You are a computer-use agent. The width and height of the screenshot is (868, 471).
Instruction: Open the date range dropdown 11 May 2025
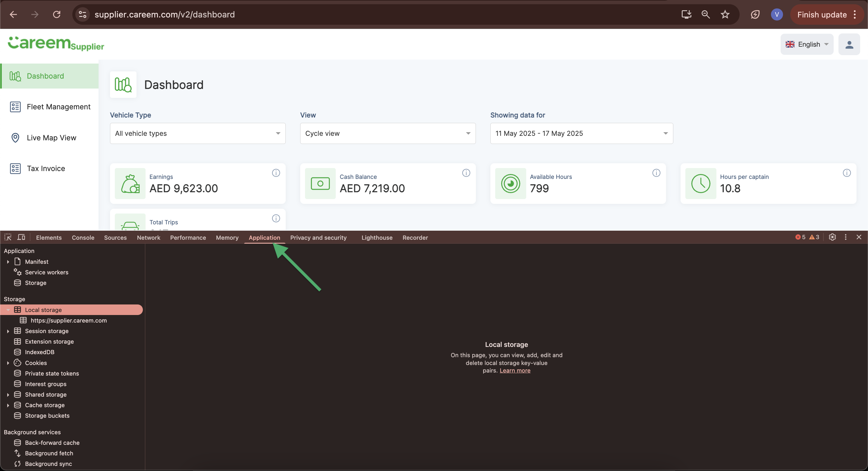[582, 133]
